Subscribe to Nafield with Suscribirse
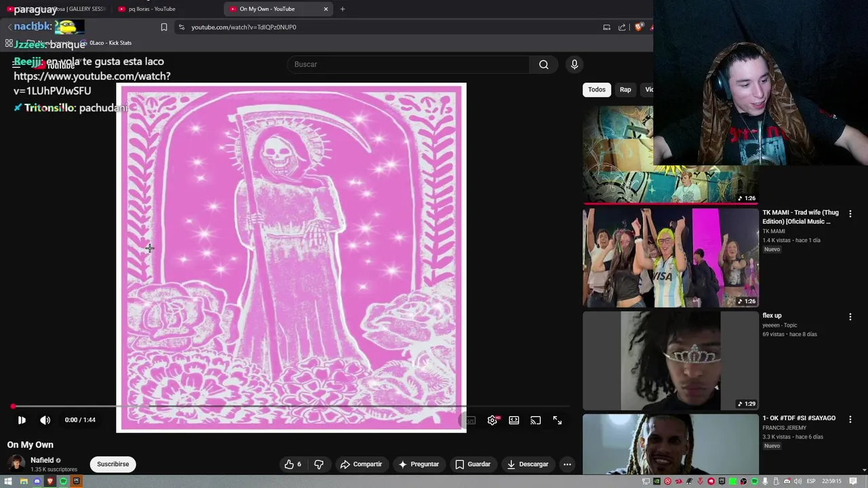The image size is (868, 488). 113,464
